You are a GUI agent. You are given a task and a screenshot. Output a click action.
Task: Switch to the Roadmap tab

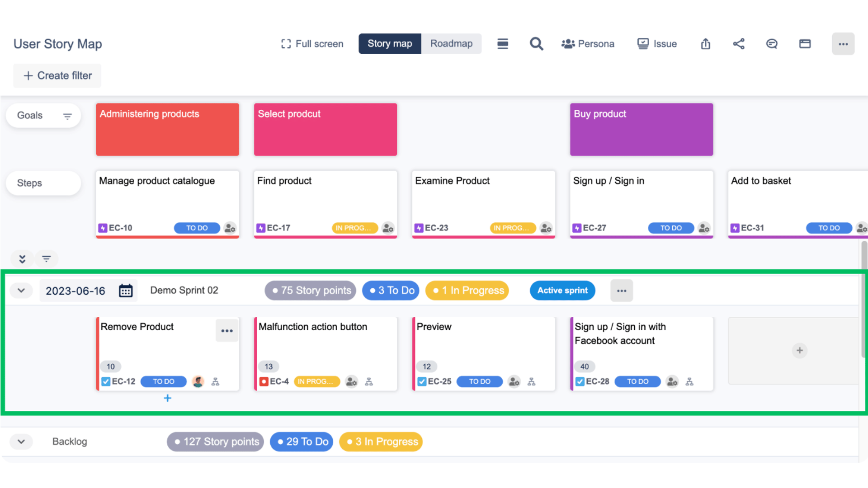pos(451,43)
